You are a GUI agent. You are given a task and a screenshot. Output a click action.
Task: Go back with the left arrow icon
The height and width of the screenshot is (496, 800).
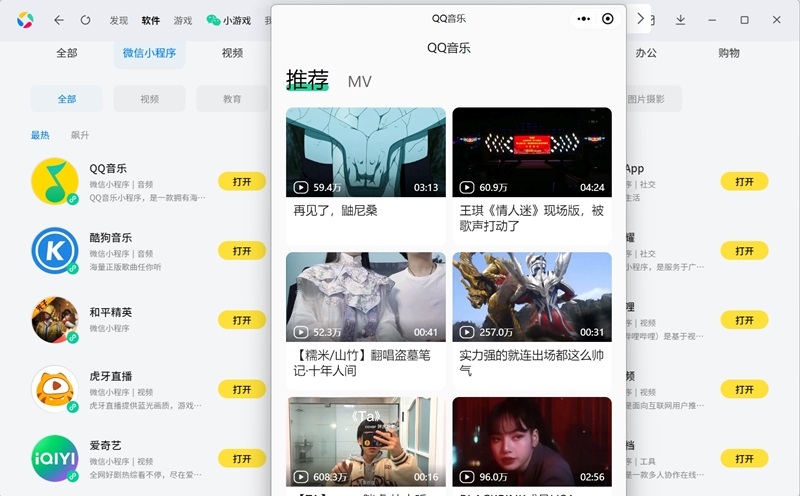pyautogui.click(x=59, y=20)
